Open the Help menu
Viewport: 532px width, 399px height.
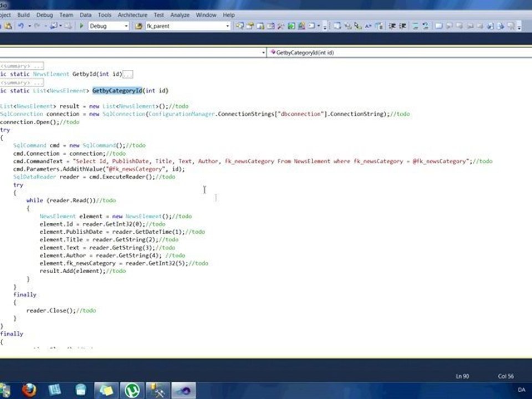[229, 15]
